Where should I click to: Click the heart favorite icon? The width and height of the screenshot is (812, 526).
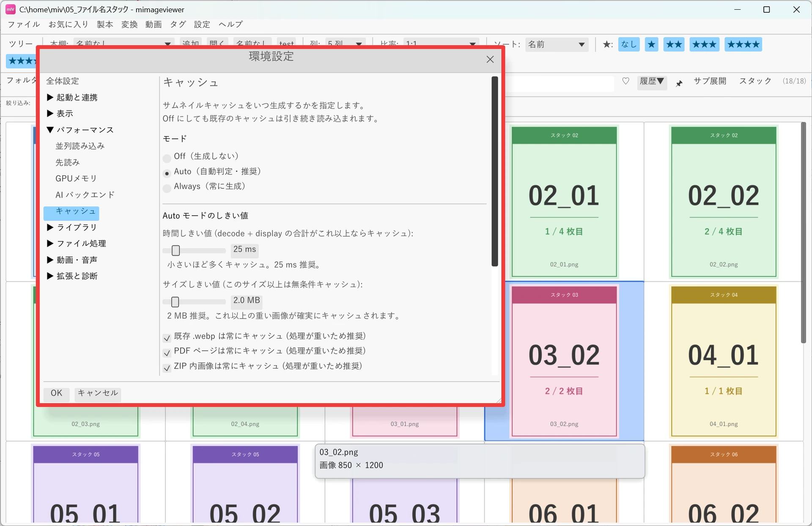click(x=625, y=81)
